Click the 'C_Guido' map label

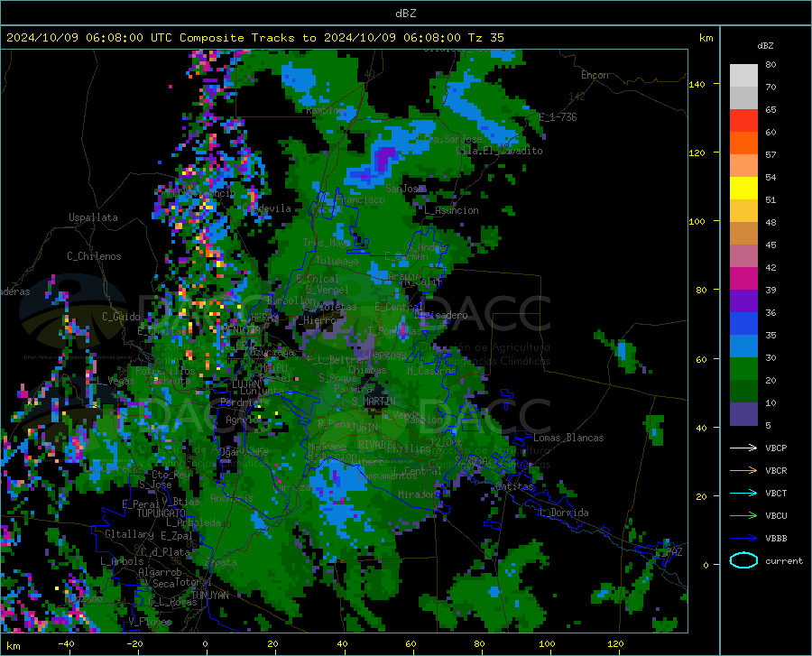pos(121,317)
